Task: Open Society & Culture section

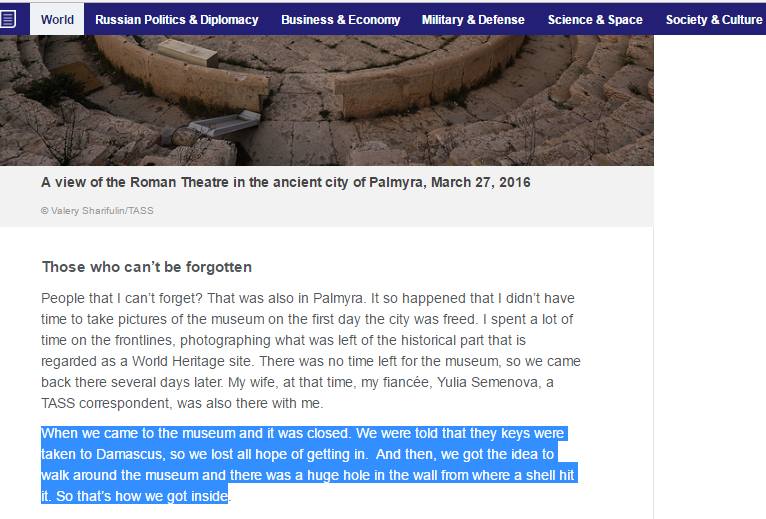Action: point(714,20)
